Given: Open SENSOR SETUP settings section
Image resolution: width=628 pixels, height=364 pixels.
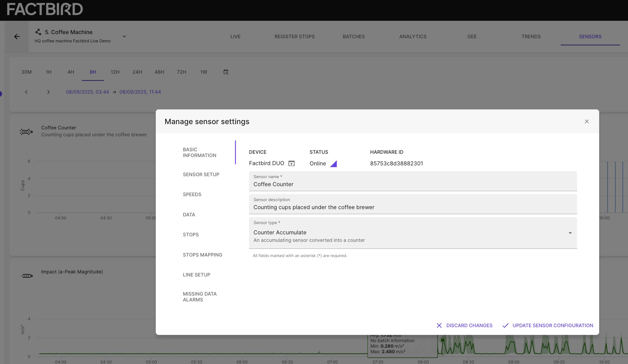Looking at the screenshot, I should click(x=201, y=175).
